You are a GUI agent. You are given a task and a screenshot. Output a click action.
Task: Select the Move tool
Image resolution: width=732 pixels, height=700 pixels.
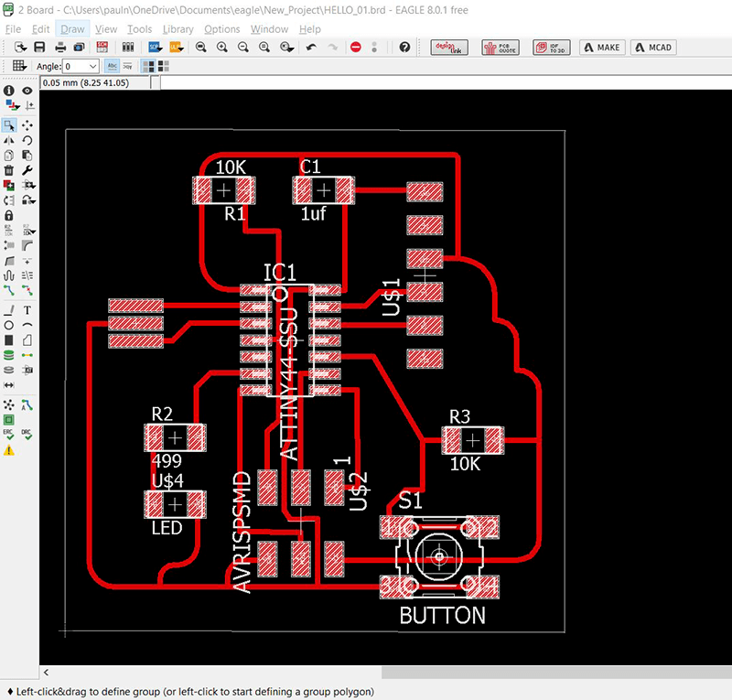tap(28, 125)
